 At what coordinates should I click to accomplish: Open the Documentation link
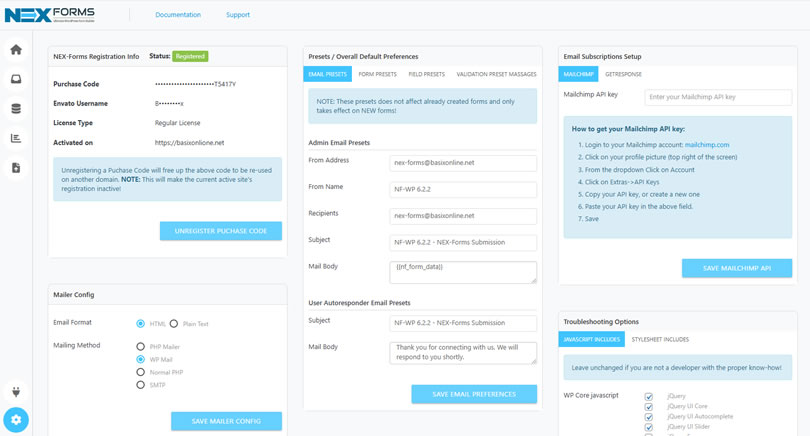tap(178, 14)
